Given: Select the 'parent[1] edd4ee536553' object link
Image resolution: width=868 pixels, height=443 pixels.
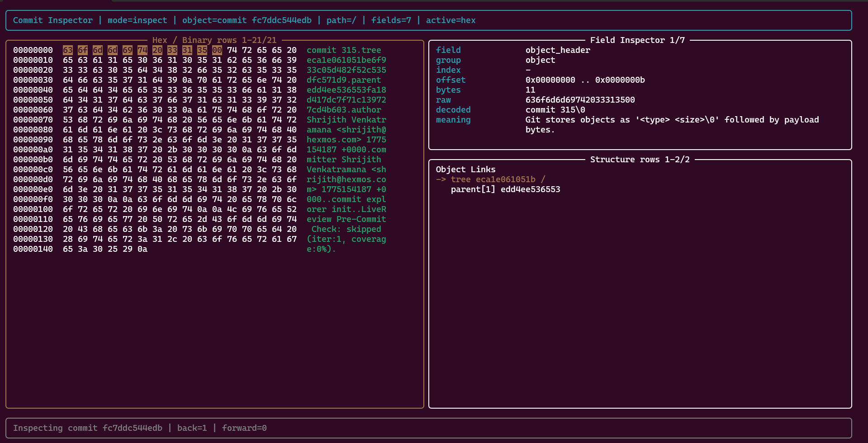Looking at the screenshot, I should [506, 189].
